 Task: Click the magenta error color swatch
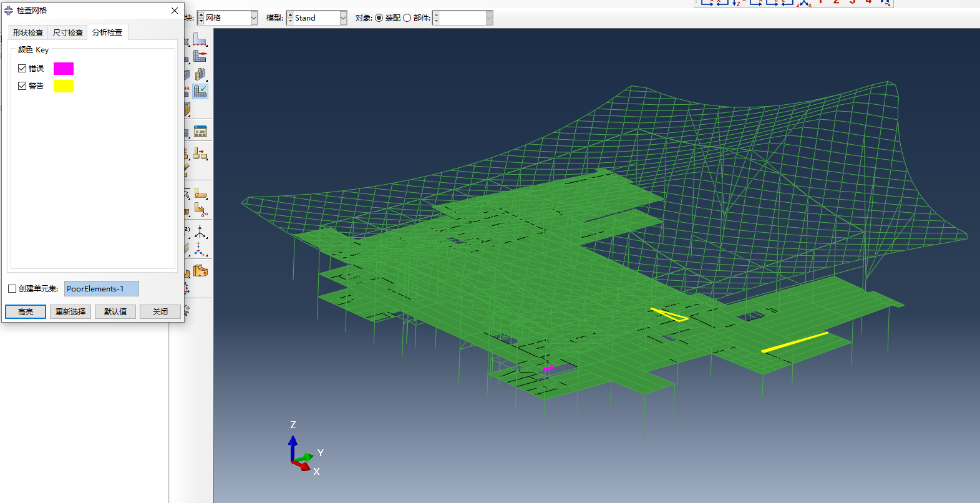pos(64,69)
